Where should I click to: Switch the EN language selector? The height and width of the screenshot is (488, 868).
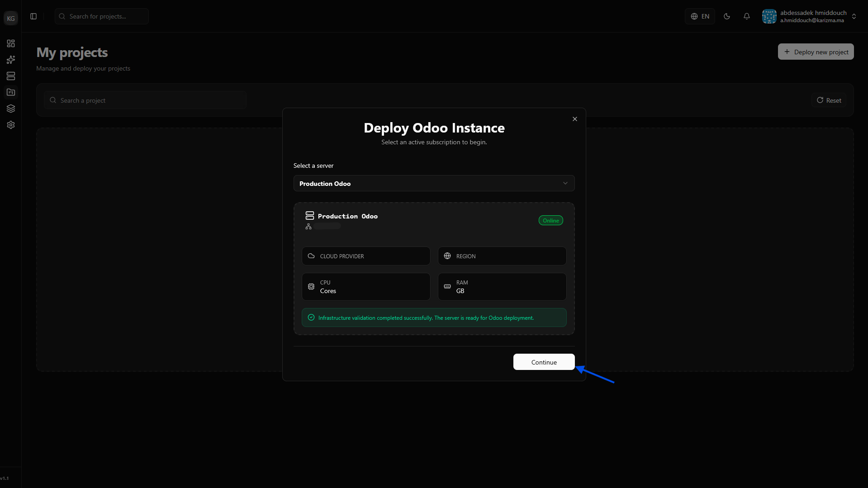[700, 16]
